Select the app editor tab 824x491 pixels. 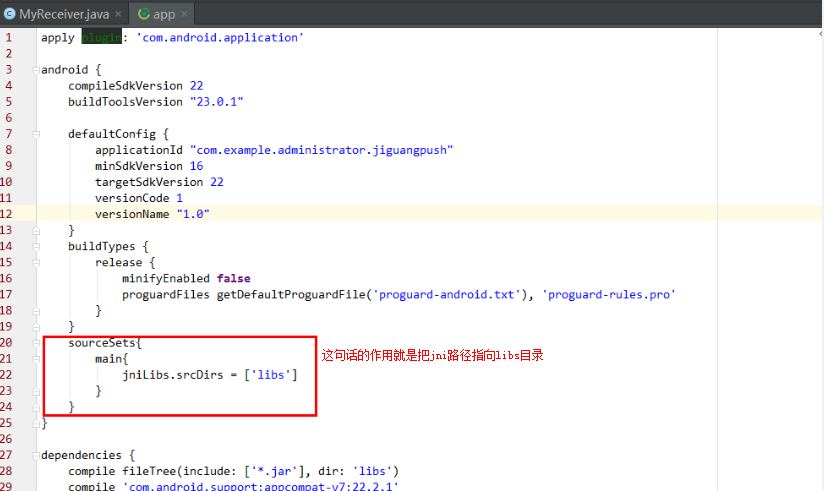pyautogui.click(x=161, y=14)
